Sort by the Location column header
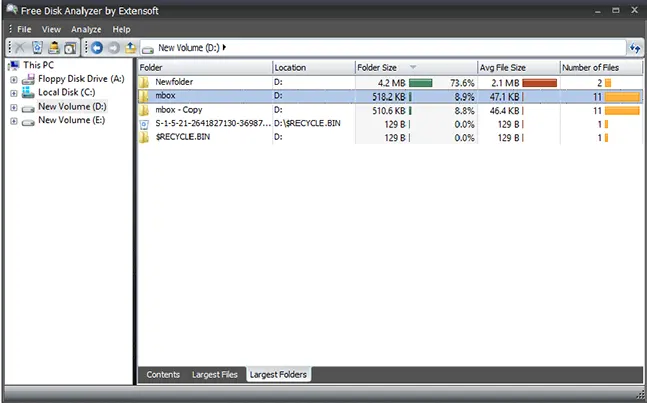 [314, 68]
